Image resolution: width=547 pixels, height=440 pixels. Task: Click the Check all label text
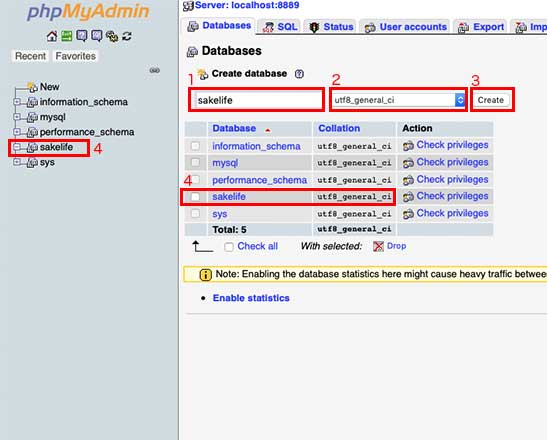tap(257, 246)
